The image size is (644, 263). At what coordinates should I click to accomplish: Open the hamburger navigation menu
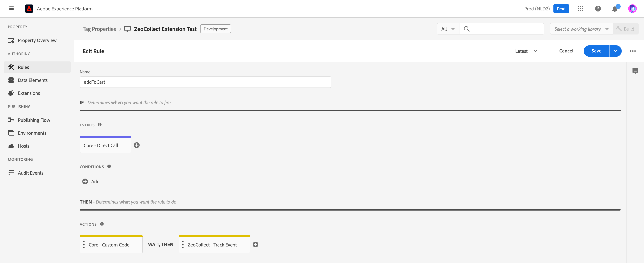tap(11, 8)
